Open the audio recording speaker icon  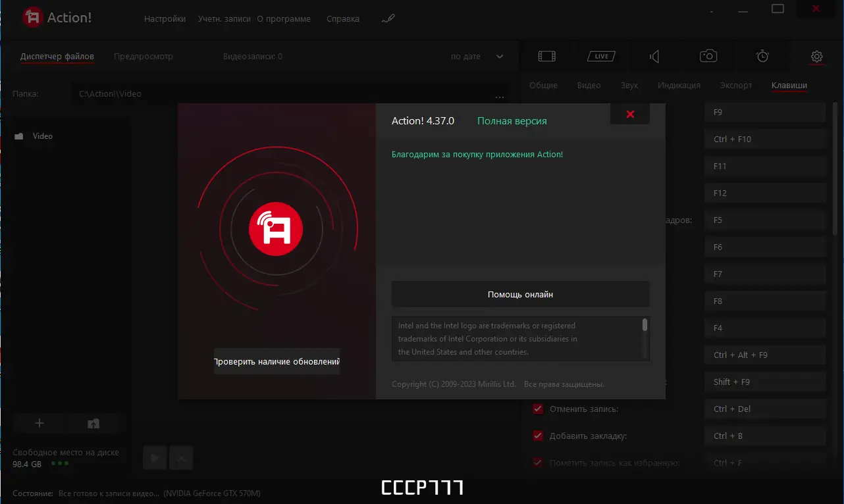pos(654,57)
